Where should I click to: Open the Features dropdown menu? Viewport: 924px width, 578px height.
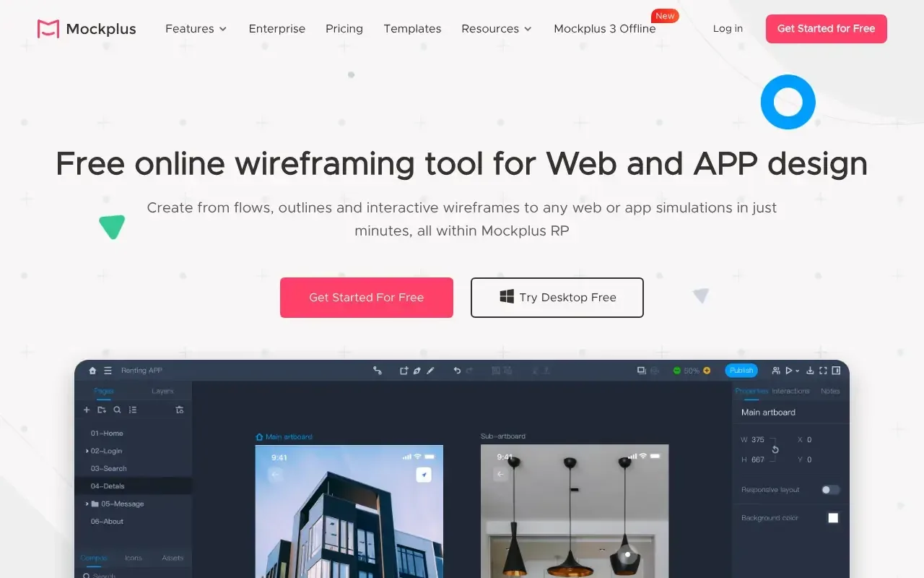click(x=196, y=29)
